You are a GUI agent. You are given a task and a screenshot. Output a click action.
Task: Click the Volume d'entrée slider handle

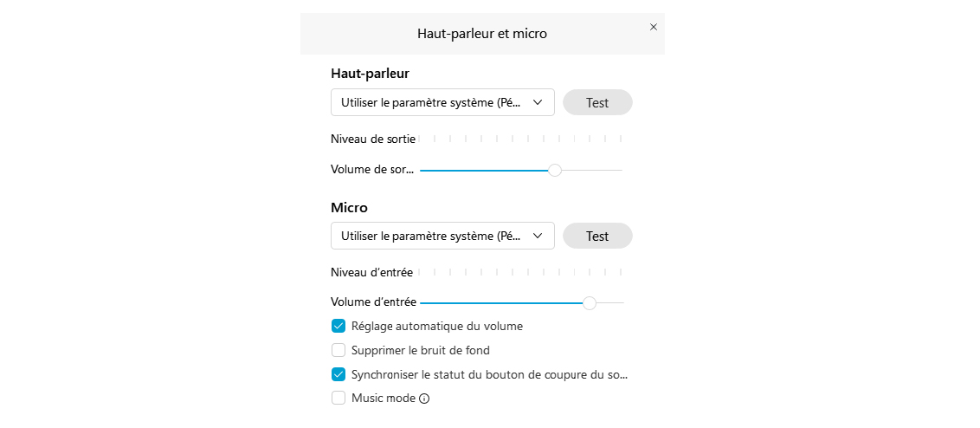click(x=590, y=303)
